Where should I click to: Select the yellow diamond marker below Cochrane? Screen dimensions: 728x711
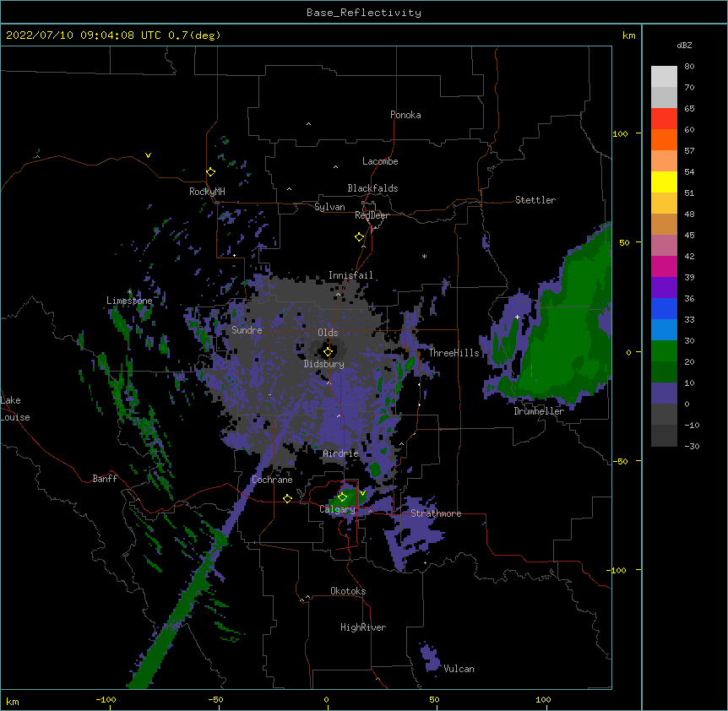(x=287, y=498)
